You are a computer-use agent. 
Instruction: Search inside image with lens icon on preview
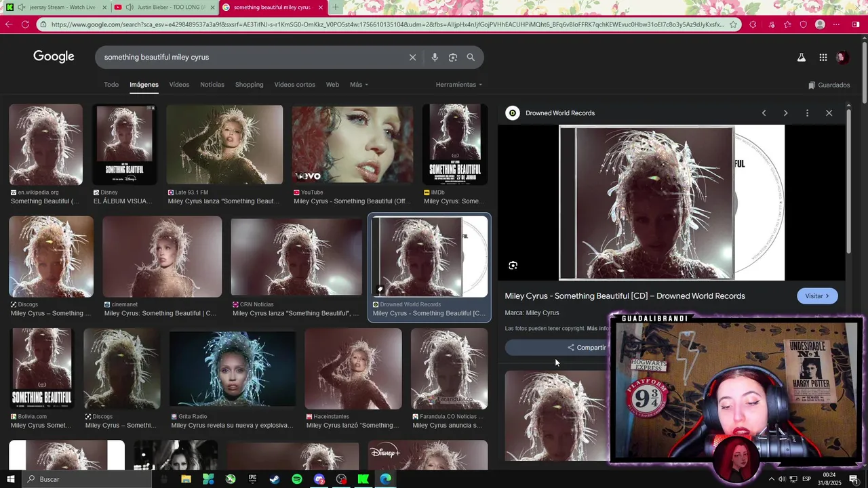pos(513,266)
